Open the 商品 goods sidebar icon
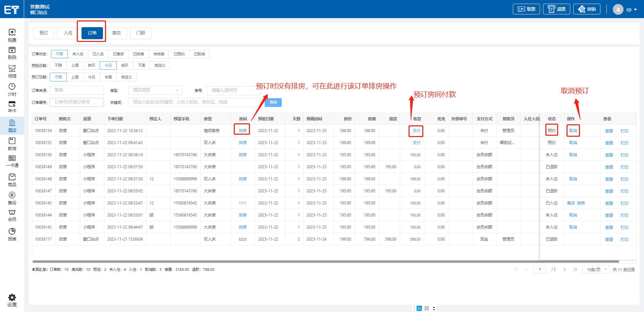This screenshot has width=644, height=312. tap(12, 180)
